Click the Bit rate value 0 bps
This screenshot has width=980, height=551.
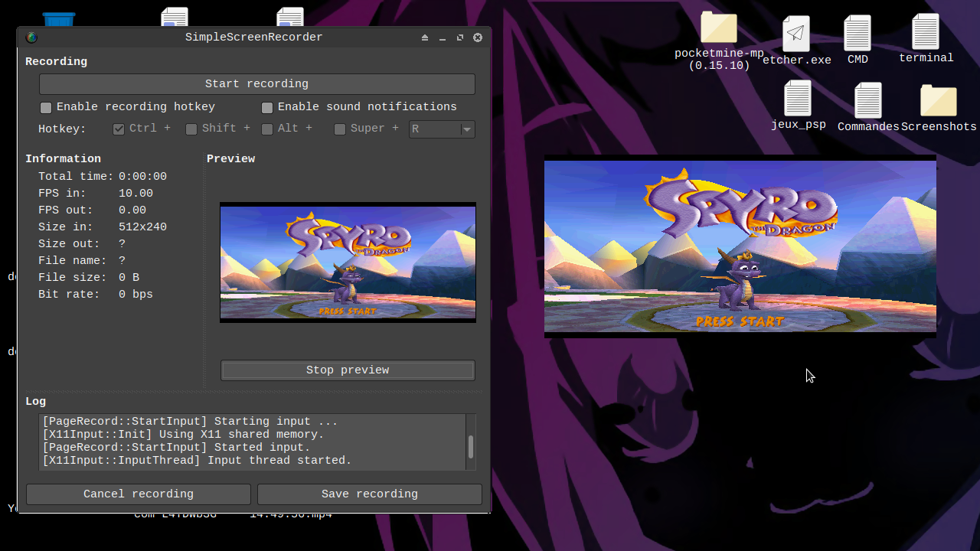[136, 295]
